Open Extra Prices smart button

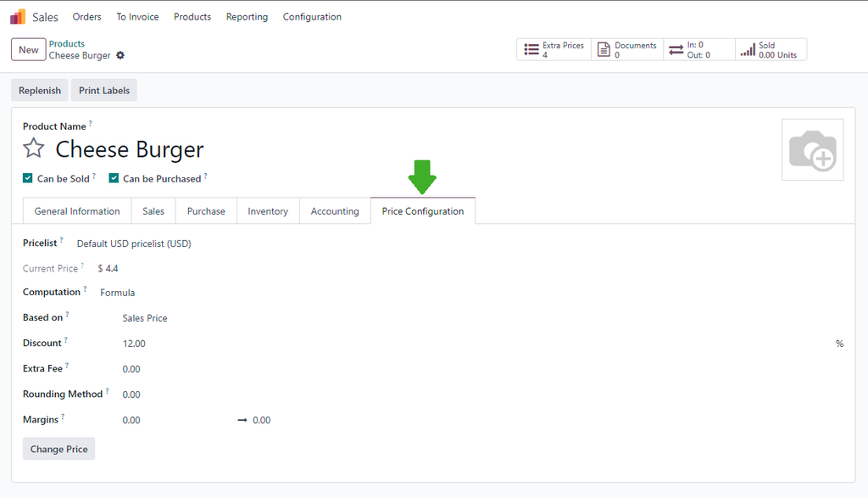[554, 49]
